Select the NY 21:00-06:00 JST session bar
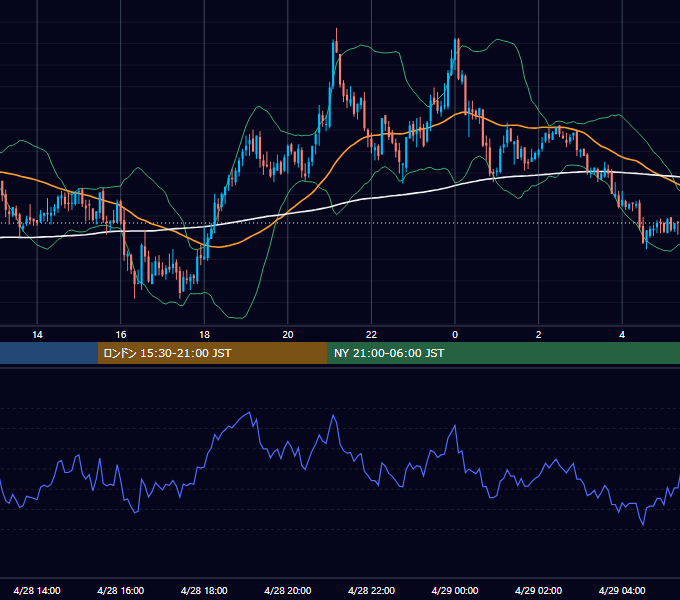Image resolution: width=680 pixels, height=600 pixels. click(503, 353)
